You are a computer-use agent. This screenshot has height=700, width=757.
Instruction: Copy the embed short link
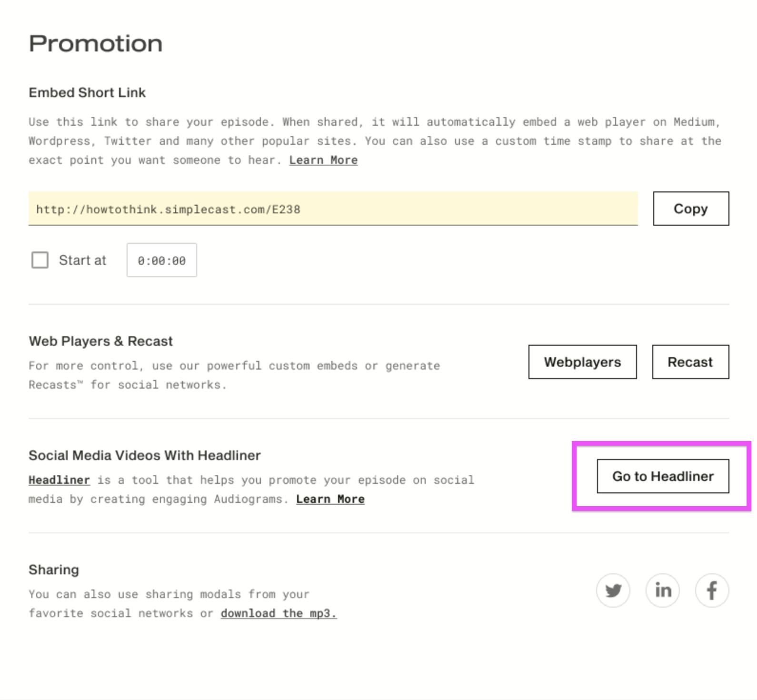(691, 209)
